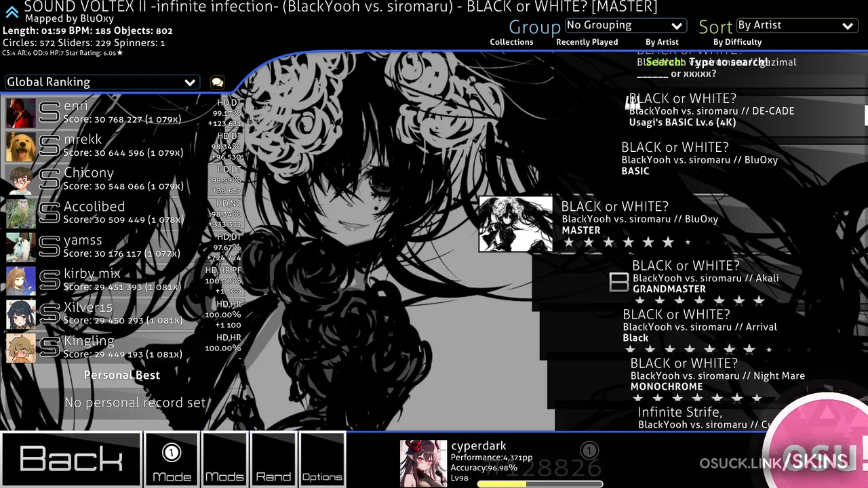Image resolution: width=868 pixels, height=488 pixels.
Task: Expand the Global Ranking dropdown
Action: click(102, 82)
